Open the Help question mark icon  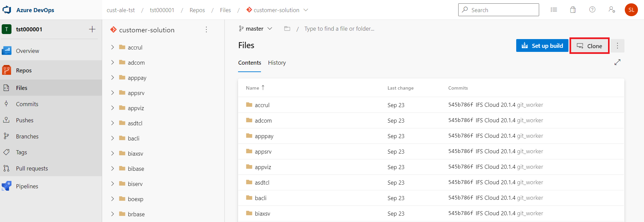click(592, 10)
